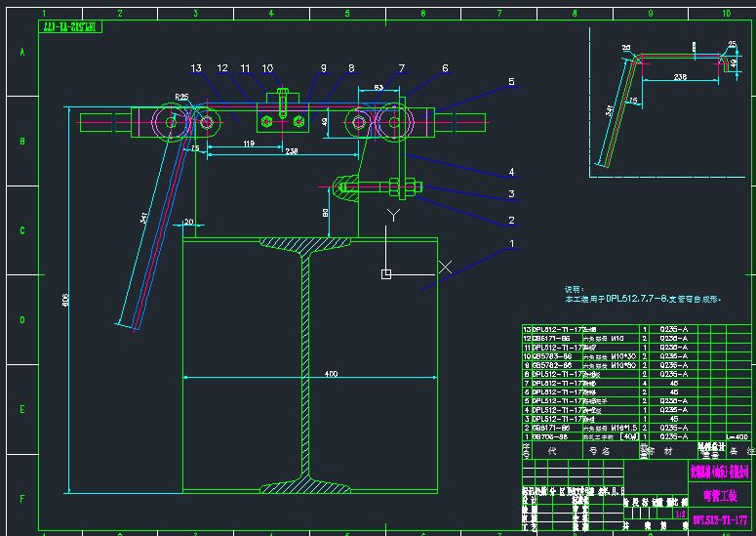
Task: Click zone row label A on left border
Action: [x=21, y=51]
